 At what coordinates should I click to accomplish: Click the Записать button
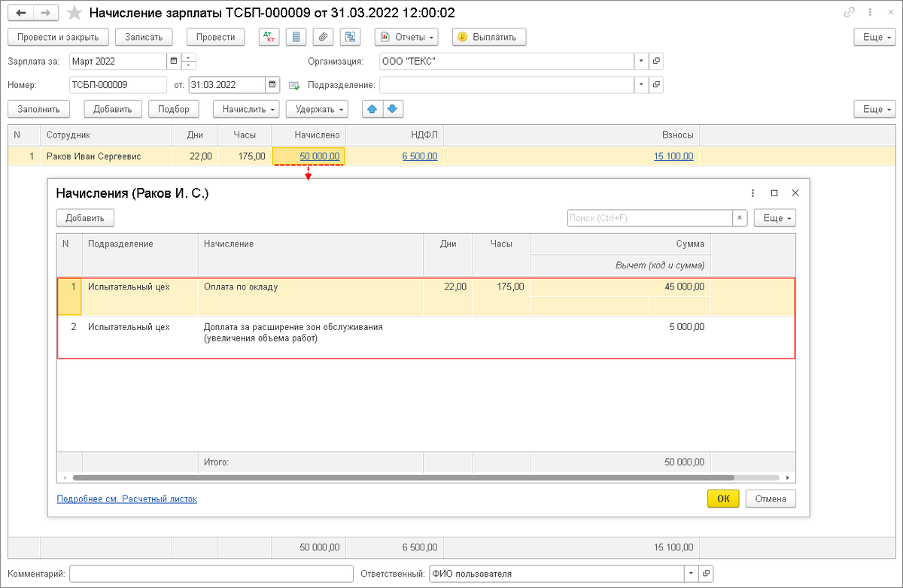click(x=144, y=37)
